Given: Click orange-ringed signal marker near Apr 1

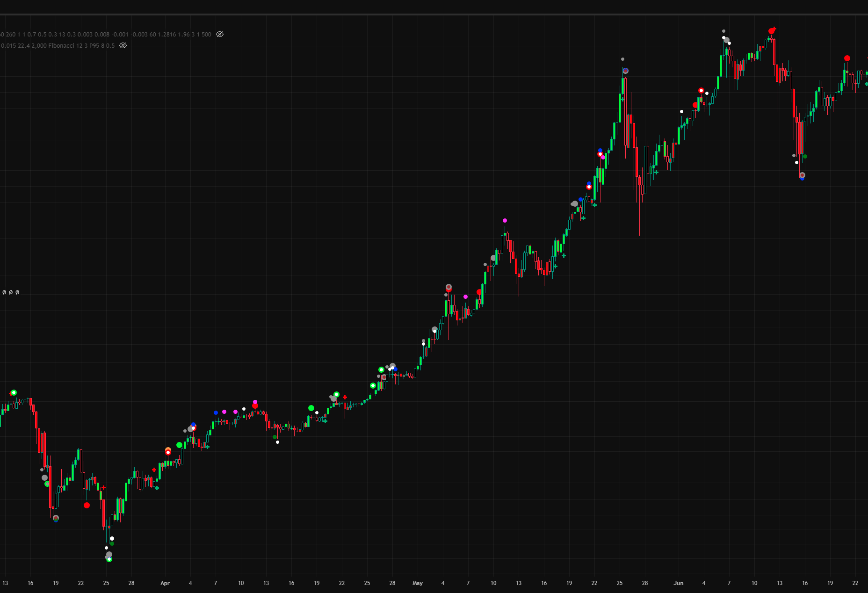Looking at the screenshot, I should click(168, 451).
